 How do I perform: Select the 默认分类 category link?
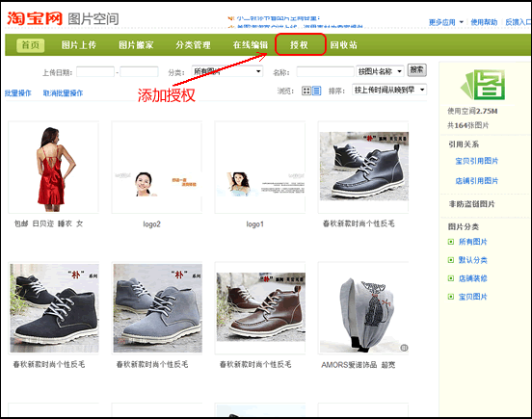(x=472, y=260)
